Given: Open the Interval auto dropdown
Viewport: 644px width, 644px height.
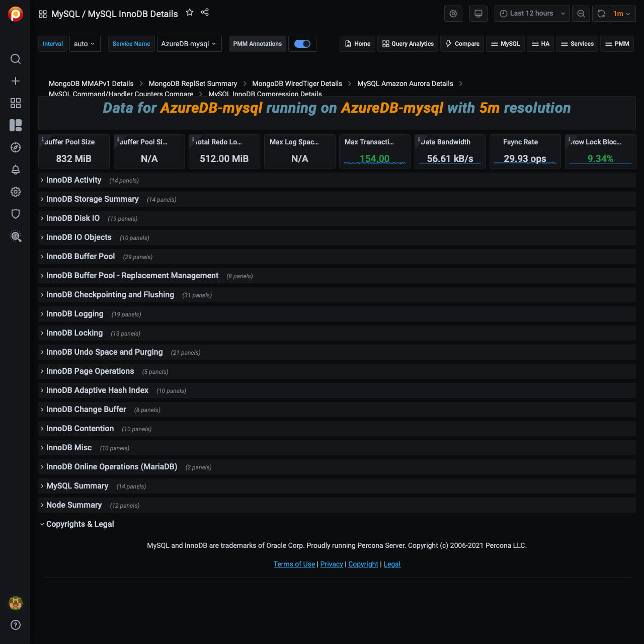Looking at the screenshot, I should [85, 44].
